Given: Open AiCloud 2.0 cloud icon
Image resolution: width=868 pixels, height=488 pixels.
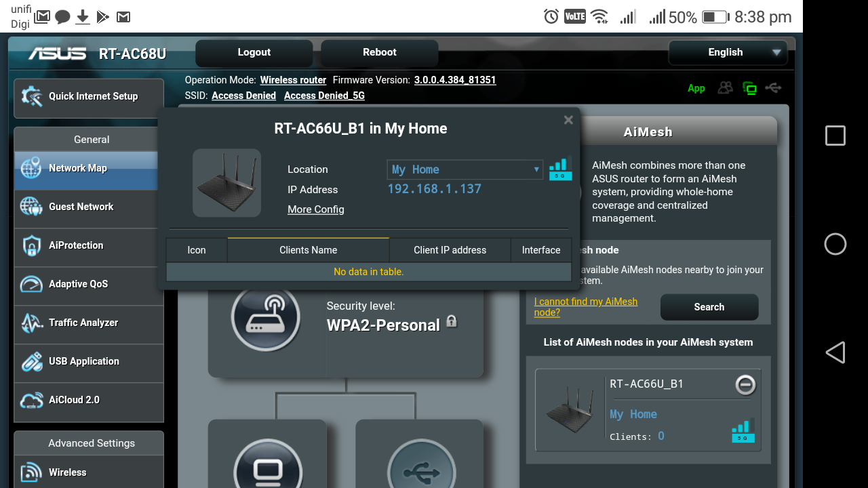Looking at the screenshot, I should (32, 400).
